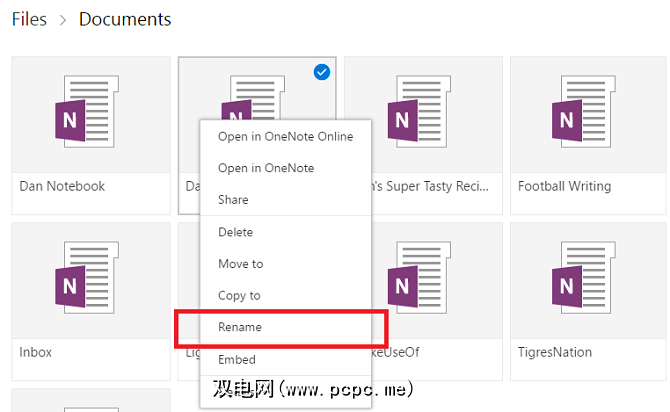
Task: Click the 's Super Tasty Reci...' name
Action: 430,186
